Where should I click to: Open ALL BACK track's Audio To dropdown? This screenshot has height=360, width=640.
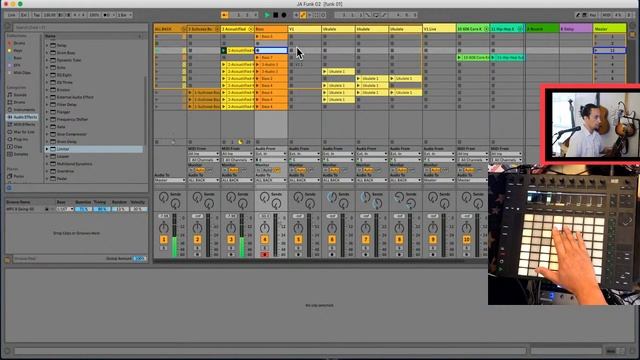170,180
